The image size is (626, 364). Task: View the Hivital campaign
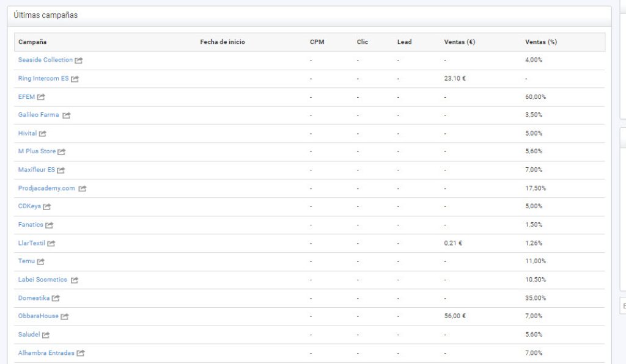[27, 133]
